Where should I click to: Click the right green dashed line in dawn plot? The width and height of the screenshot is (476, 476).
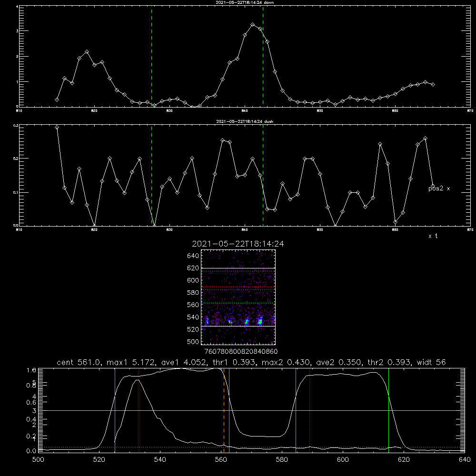tap(263, 56)
